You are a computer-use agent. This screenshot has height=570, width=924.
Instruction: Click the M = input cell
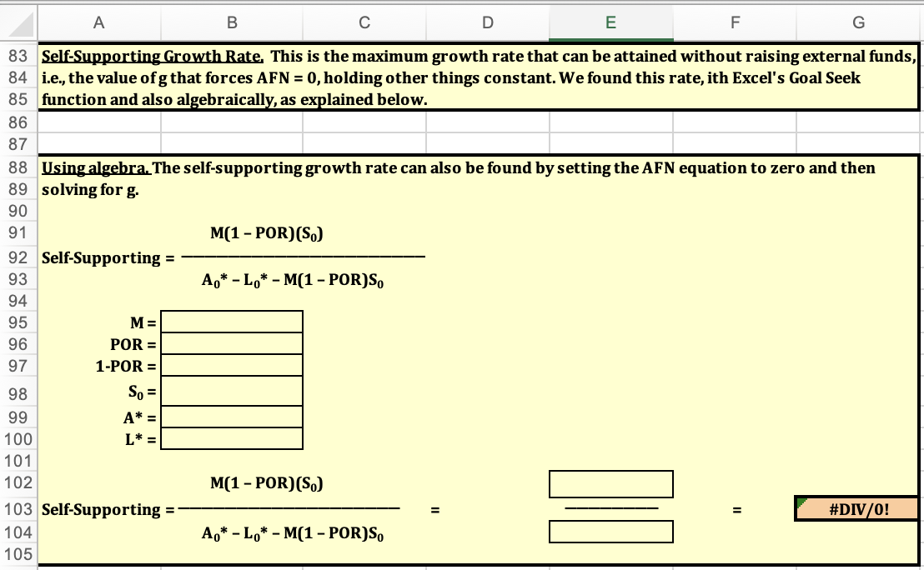(232, 322)
